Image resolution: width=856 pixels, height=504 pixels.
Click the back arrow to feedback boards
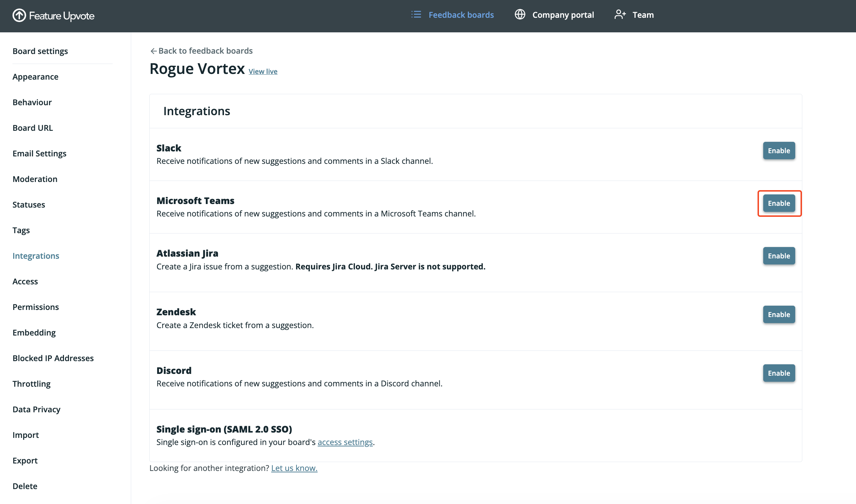pos(153,51)
